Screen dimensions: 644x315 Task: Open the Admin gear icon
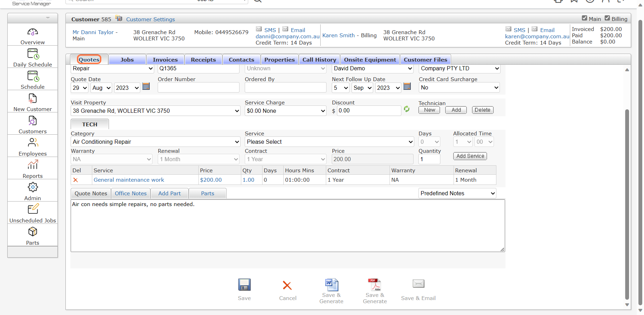click(33, 187)
